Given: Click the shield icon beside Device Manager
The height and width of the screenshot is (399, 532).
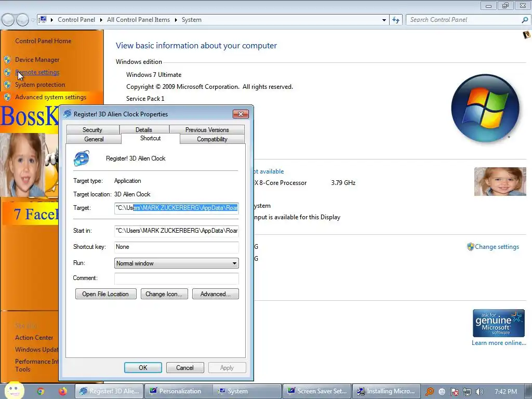Looking at the screenshot, I should [x=7, y=60].
